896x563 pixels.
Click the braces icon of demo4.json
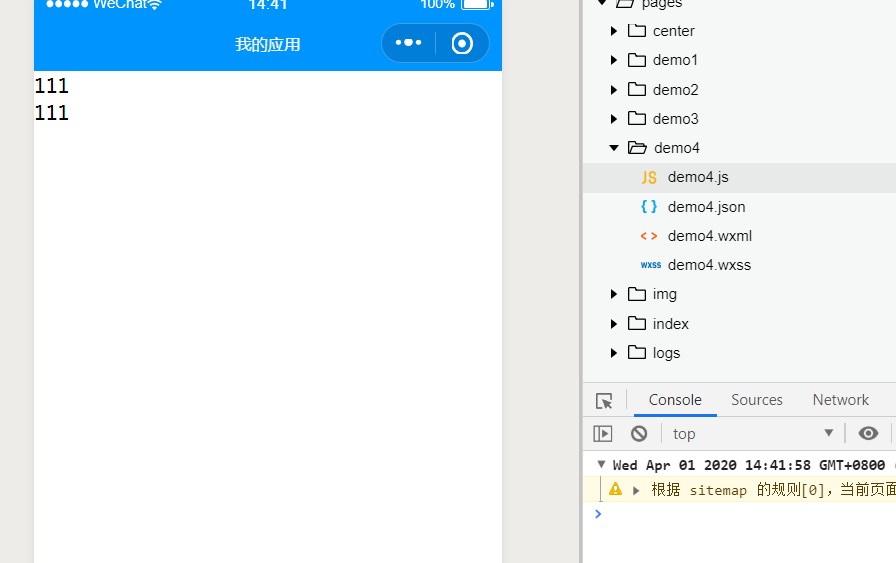(649, 206)
